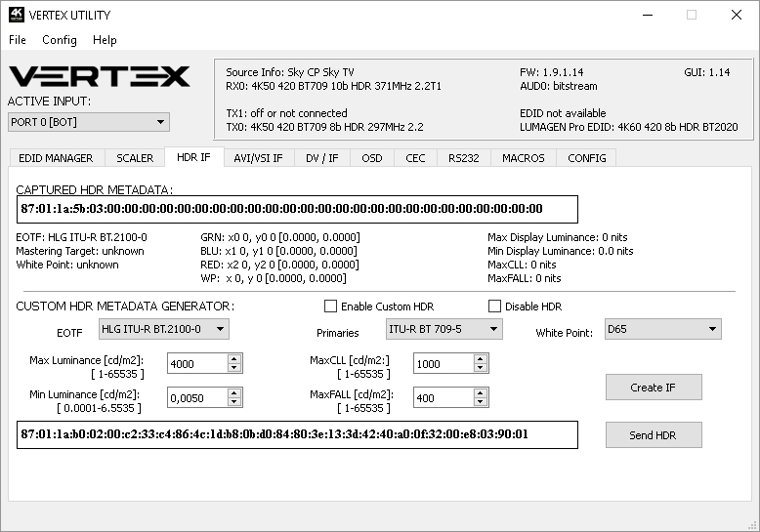Click the 'Max Display Luminance: 0 nits' text

[x=558, y=237]
